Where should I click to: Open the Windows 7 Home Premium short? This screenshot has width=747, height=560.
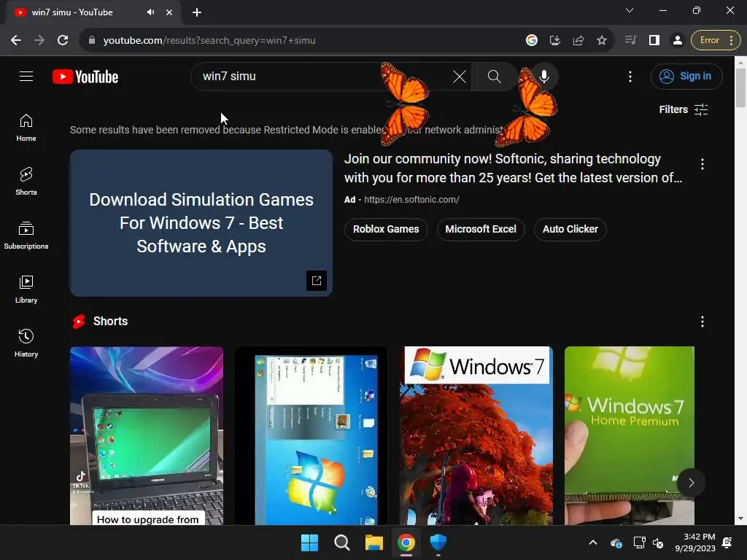point(630,436)
